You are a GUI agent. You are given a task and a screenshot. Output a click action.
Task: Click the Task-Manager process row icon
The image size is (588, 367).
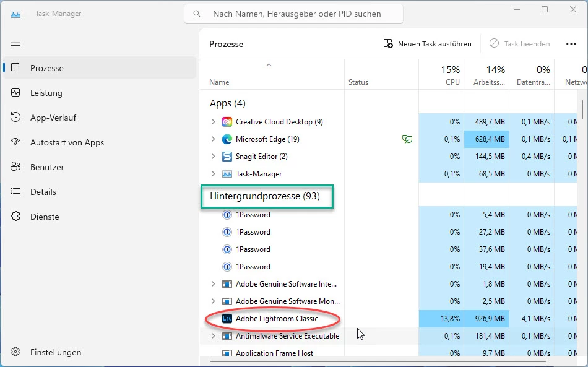pyautogui.click(x=227, y=173)
